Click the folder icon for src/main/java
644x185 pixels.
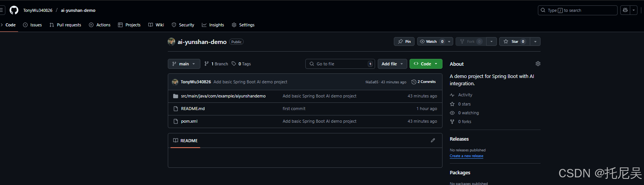coord(175,96)
